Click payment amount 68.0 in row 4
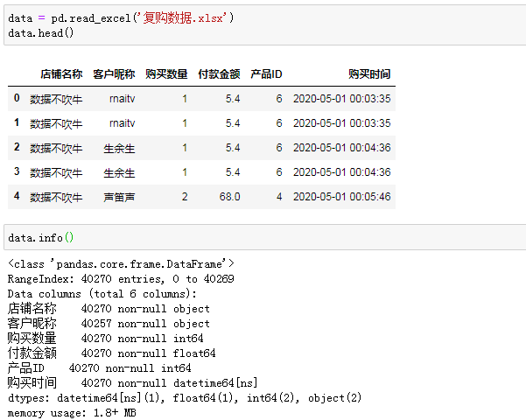526x420 pixels. pos(230,197)
